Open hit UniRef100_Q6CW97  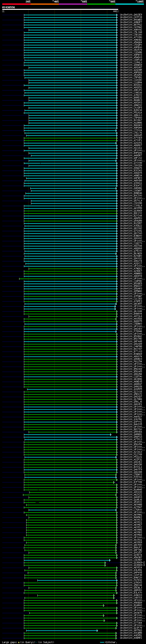pos(131,304)
